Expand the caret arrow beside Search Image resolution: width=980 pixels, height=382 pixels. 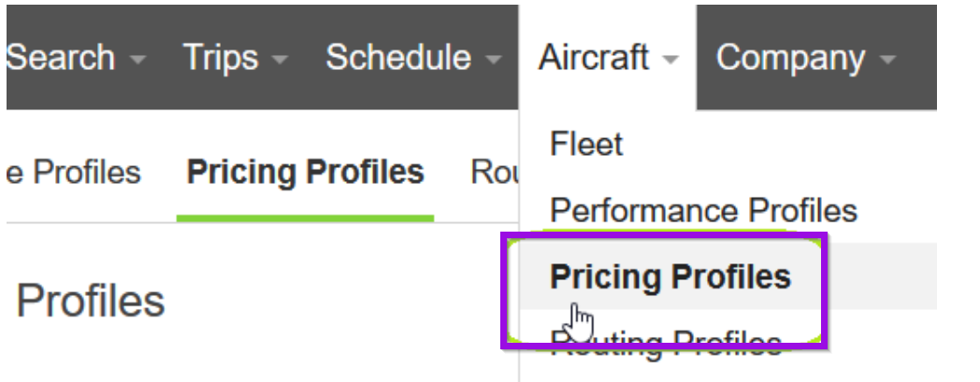coord(137,61)
